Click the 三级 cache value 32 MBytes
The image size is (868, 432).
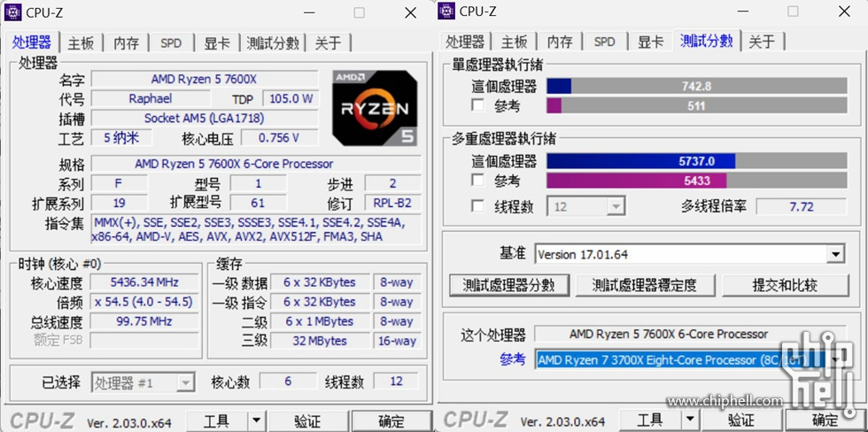(320, 341)
